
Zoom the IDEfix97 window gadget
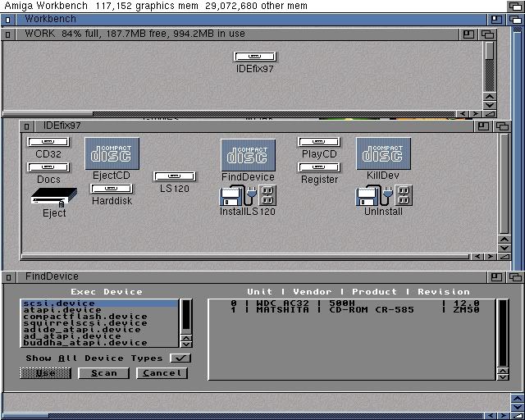pos(483,126)
